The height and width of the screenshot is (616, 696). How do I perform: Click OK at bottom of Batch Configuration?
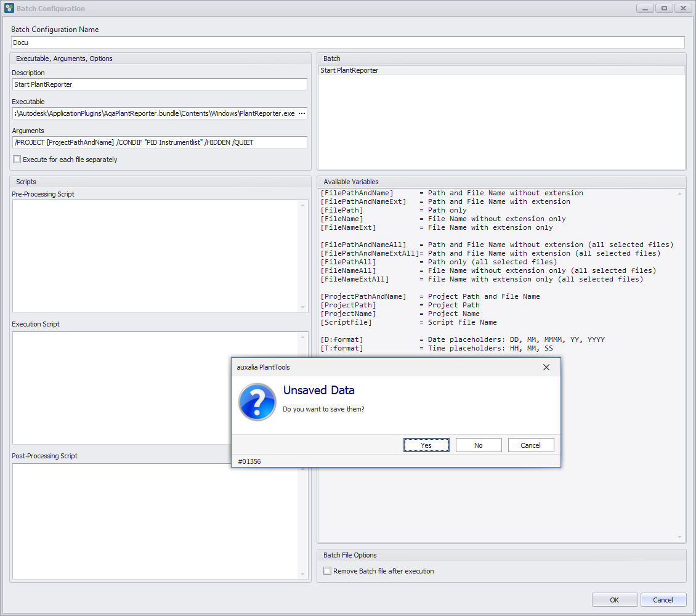pos(614,600)
